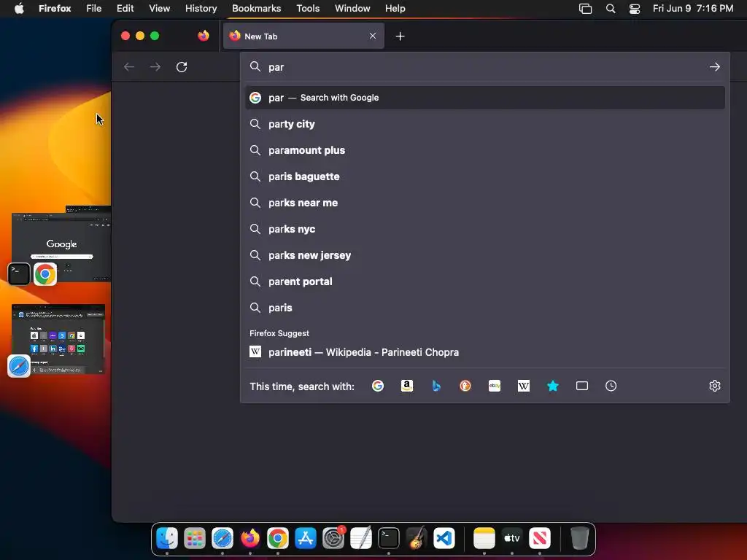Search this time with DuckDuckGo

click(465, 386)
